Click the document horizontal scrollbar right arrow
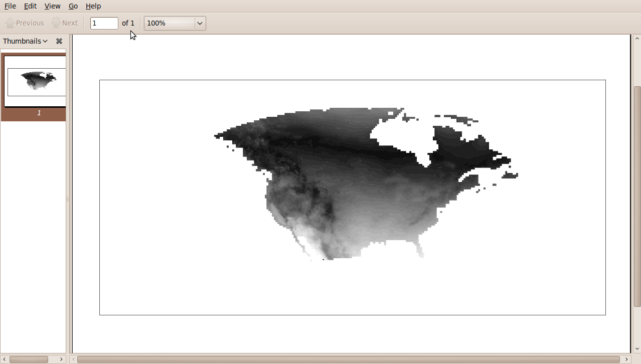641x364 pixels. (626, 359)
